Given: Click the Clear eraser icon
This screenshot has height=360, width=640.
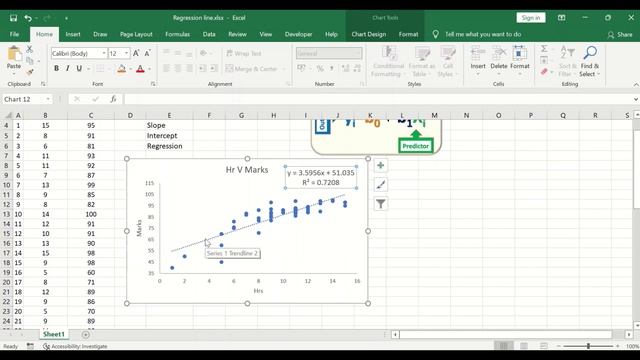Looking at the screenshot, I should click(544, 72).
